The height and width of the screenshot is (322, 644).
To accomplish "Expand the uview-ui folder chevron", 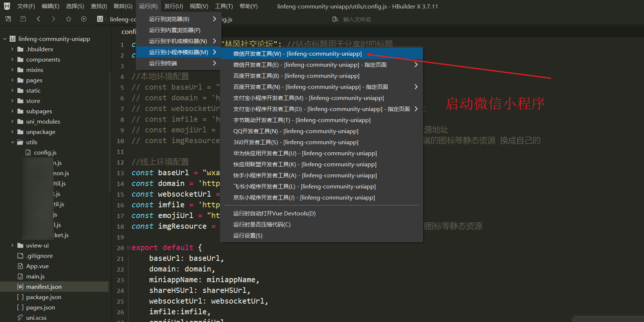I will 12,245.
